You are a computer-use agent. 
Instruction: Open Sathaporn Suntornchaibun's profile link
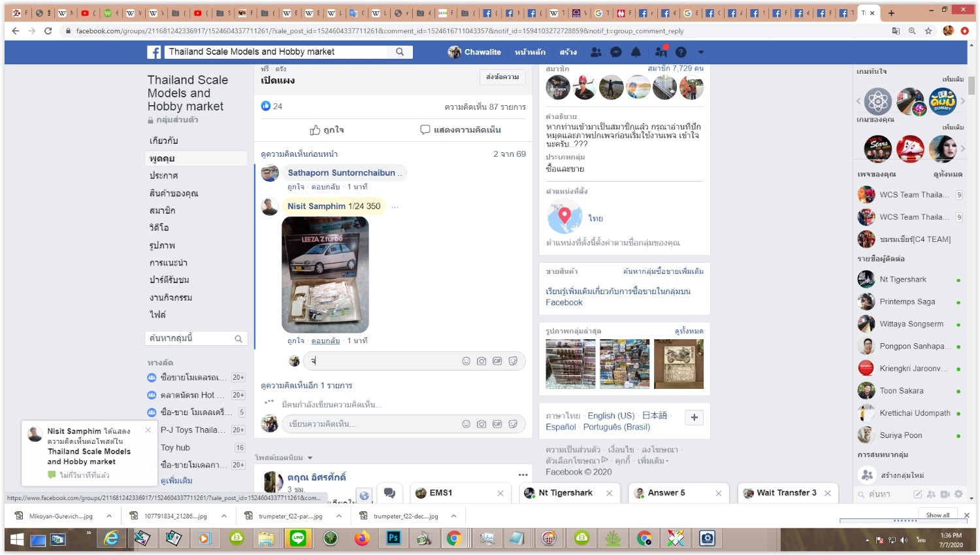pos(342,173)
